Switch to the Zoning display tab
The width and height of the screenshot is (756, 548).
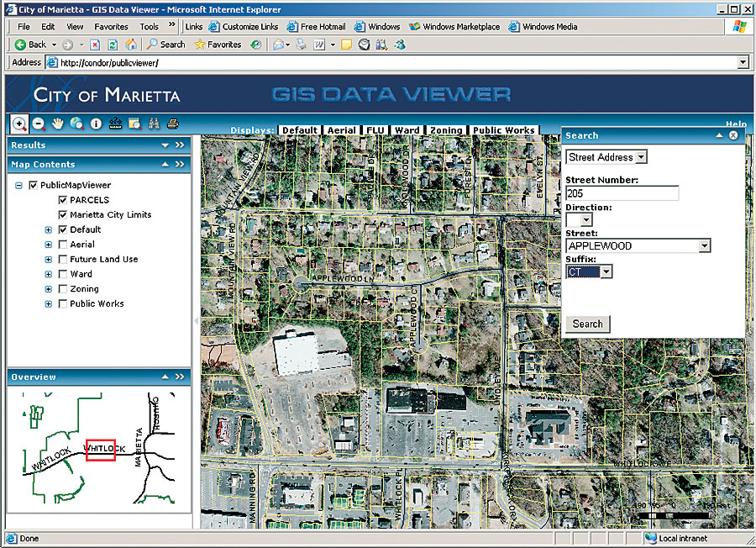pyautogui.click(x=446, y=130)
